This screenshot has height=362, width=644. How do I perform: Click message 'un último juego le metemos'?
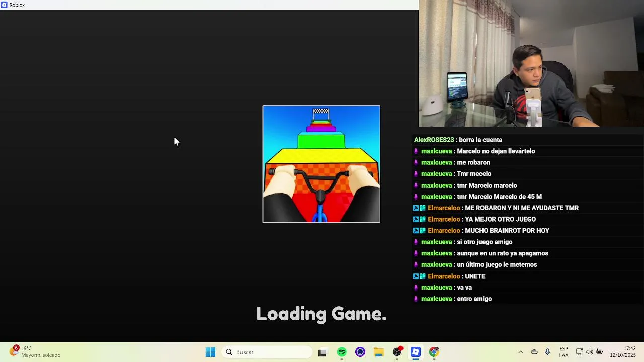497,264
